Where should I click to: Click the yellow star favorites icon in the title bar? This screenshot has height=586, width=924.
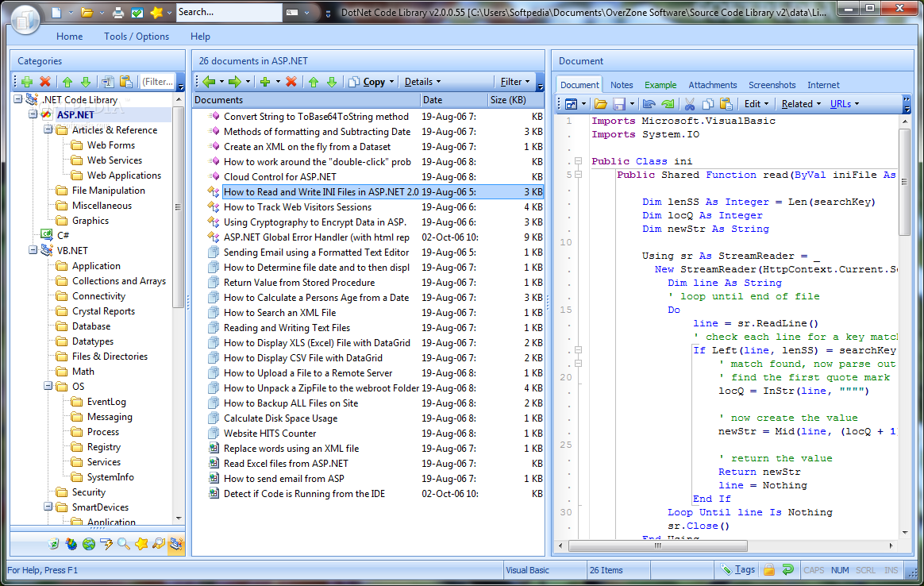(156, 13)
